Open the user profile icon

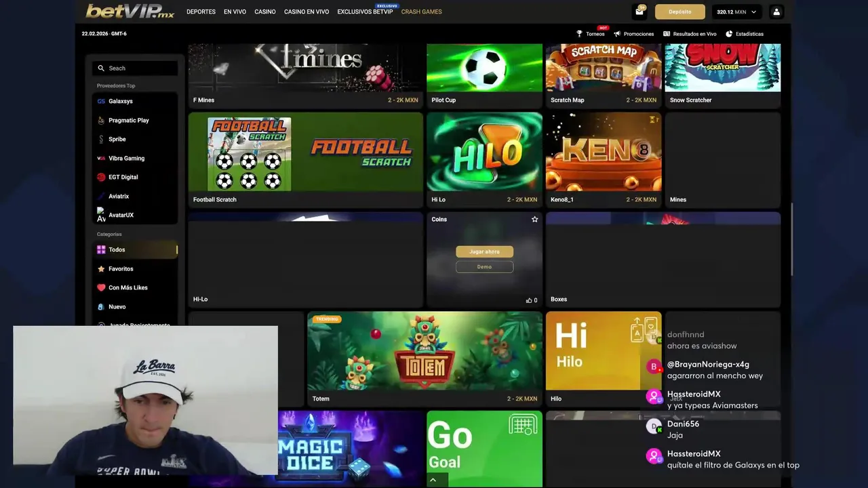(x=776, y=12)
